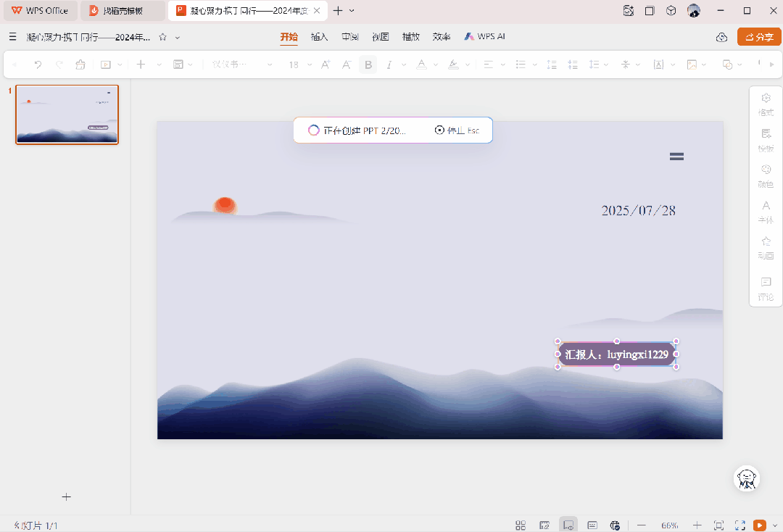Star the document as favorite
The width and height of the screenshot is (783, 532).
162,37
